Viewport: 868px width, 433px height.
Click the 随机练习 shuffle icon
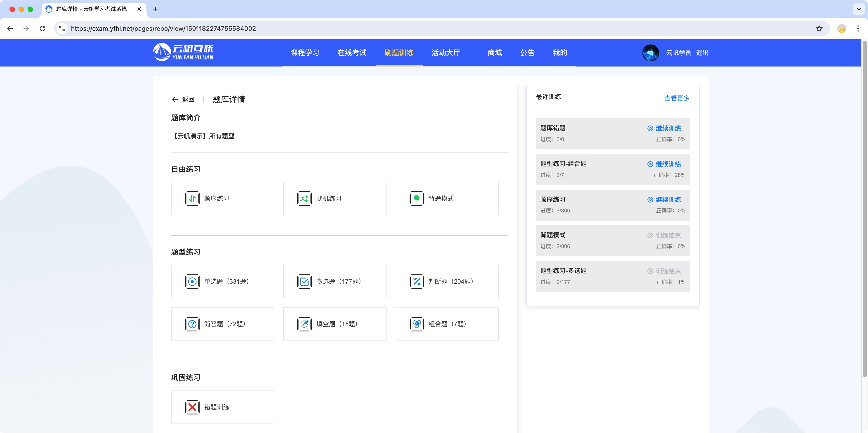point(304,199)
